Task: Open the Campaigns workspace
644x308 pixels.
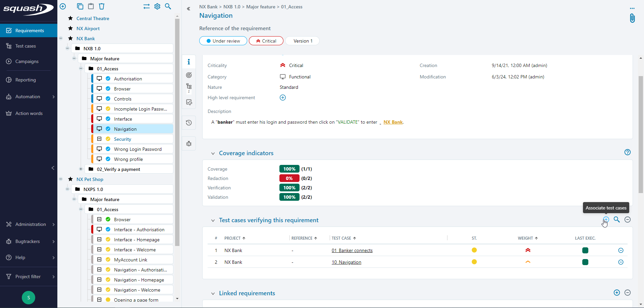Action: tap(27, 61)
